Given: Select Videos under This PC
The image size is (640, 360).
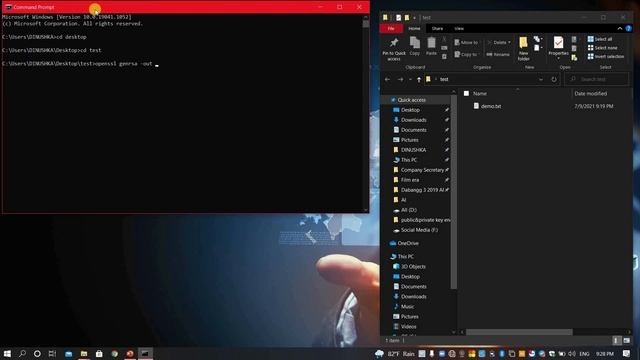Looking at the screenshot, I should pos(409,327).
